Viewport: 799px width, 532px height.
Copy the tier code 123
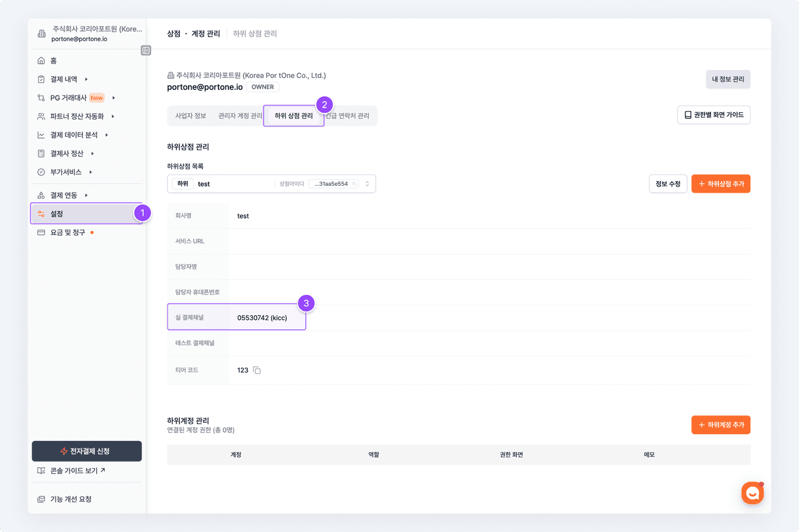[257, 370]
